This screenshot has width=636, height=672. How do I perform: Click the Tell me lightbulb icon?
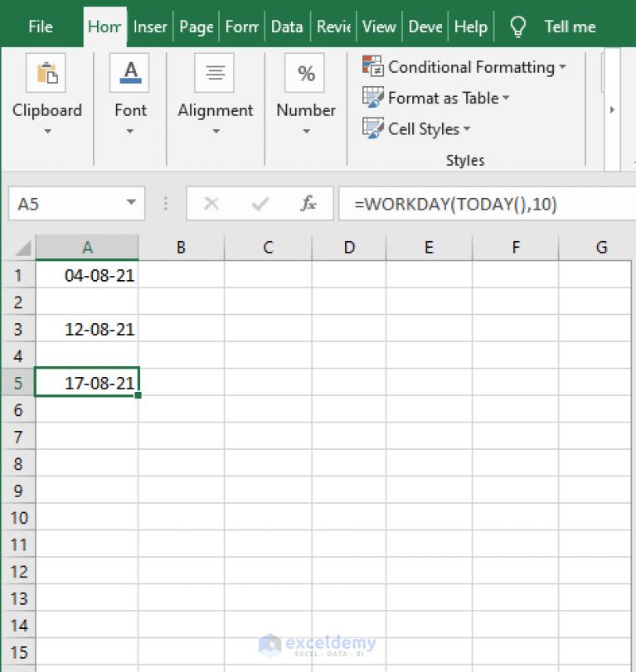click(517, 27)
